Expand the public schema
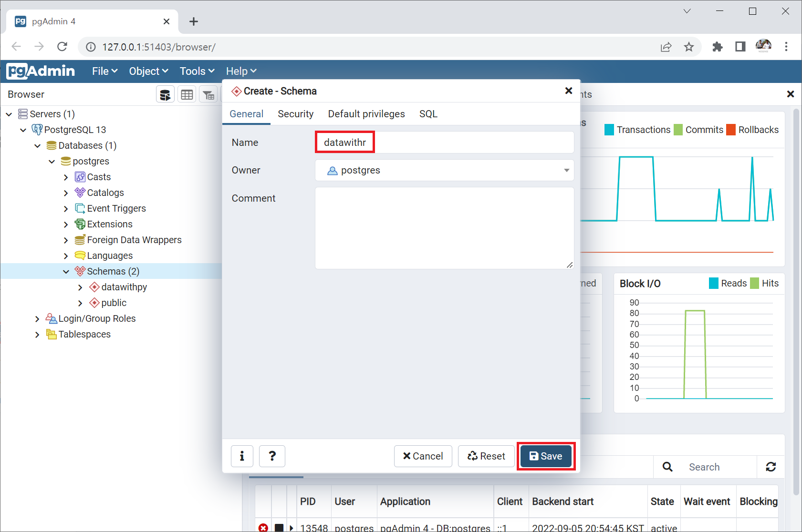 (x=80, y=303)
